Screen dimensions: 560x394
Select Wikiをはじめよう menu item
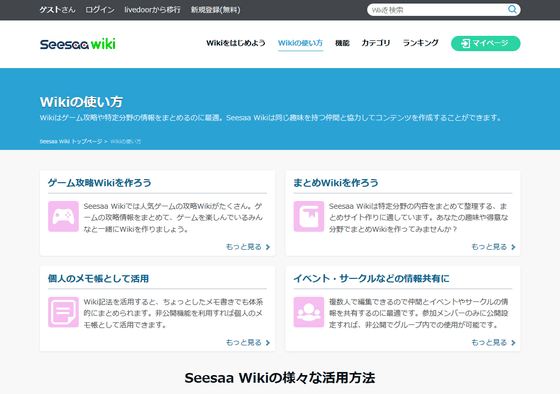tap(236, 43)
